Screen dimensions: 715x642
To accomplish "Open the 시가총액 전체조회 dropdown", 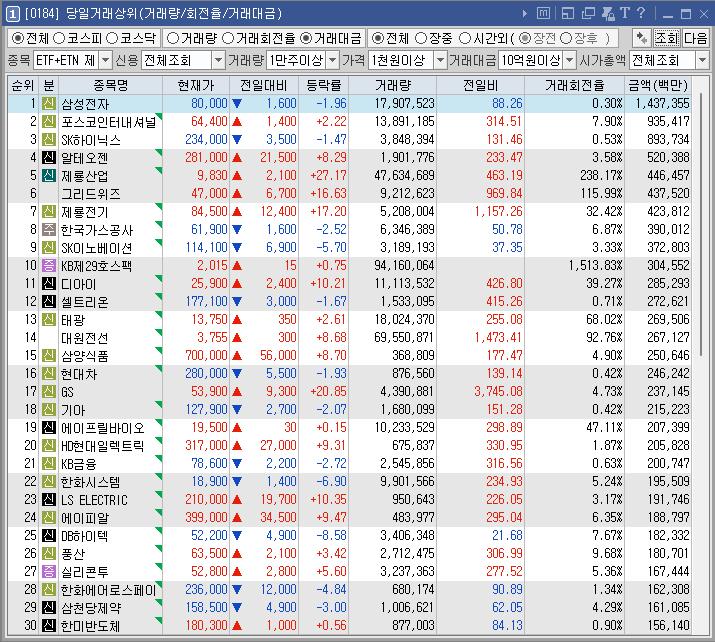I will pyautogui.click(x=702, y=60).
